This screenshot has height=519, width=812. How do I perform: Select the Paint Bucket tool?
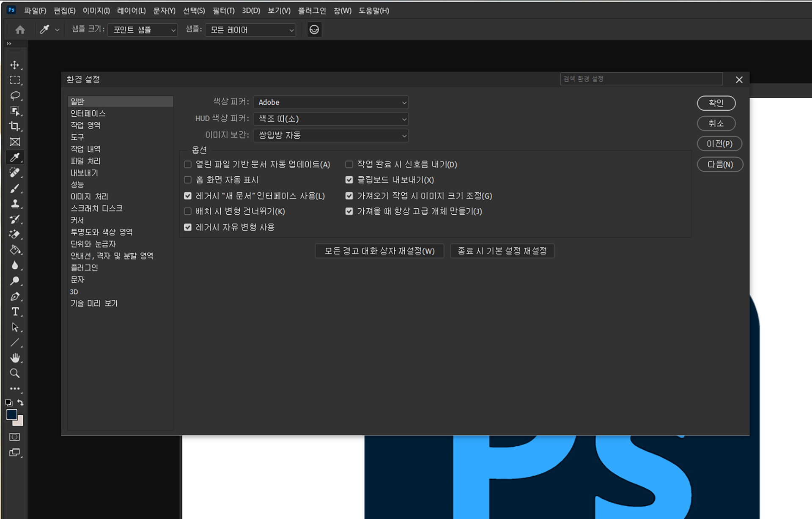tap(15, 250)
